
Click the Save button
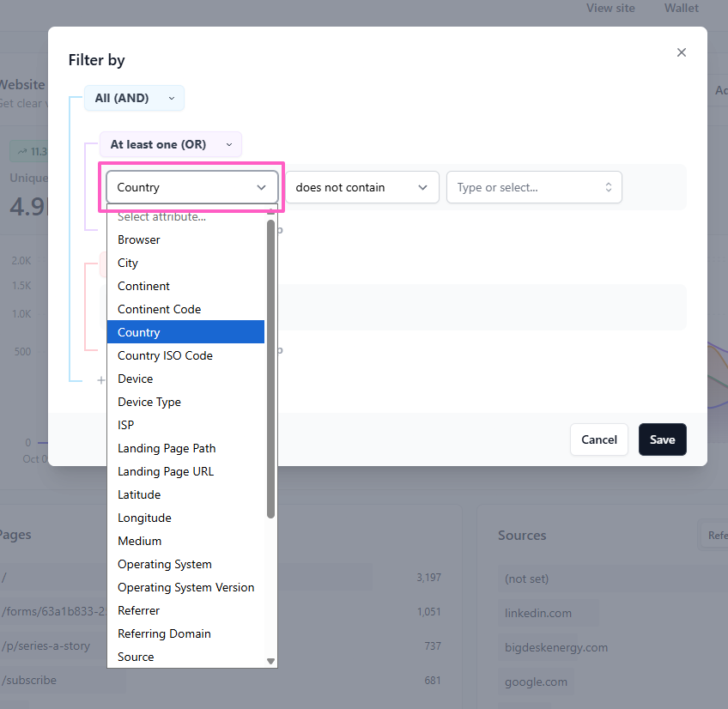pyautogui.click(x=662, y=439)
